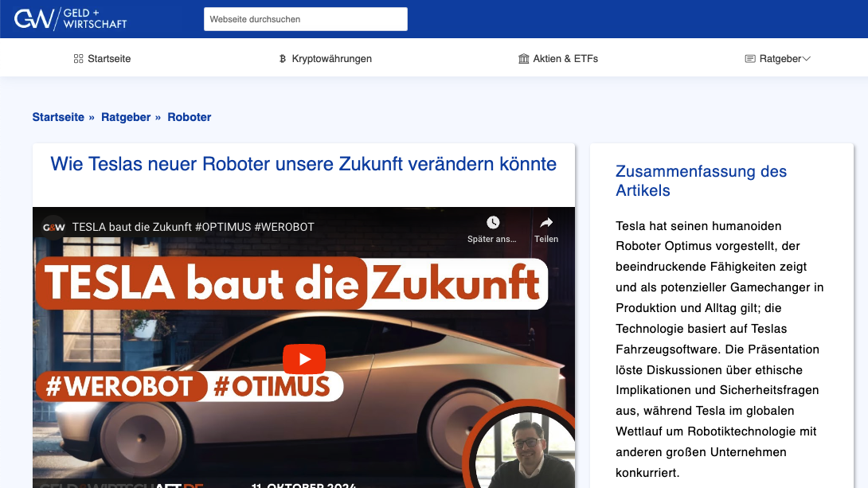Select Startseite in the navigation bar
The width and height of the screenshot is (868, 488).
pyautogui.click(x=108, y=58)
